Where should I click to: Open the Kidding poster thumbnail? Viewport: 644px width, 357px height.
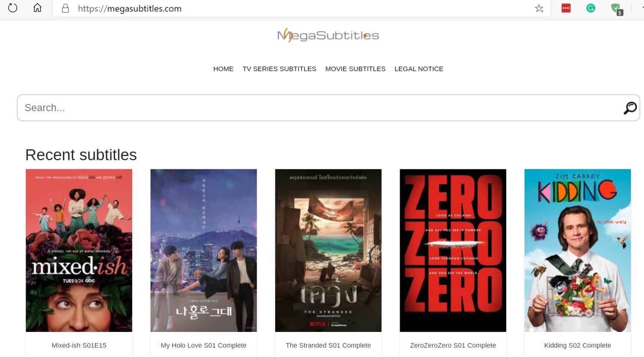[x=578, y=250]
